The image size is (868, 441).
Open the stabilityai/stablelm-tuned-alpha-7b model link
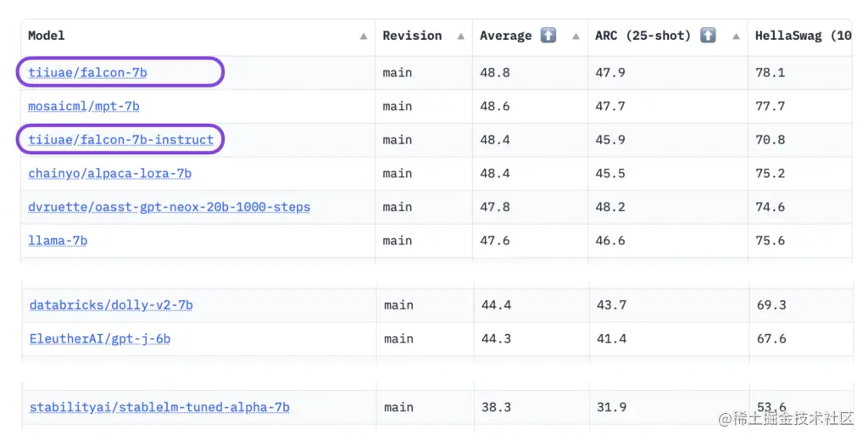tap(159, 407)
